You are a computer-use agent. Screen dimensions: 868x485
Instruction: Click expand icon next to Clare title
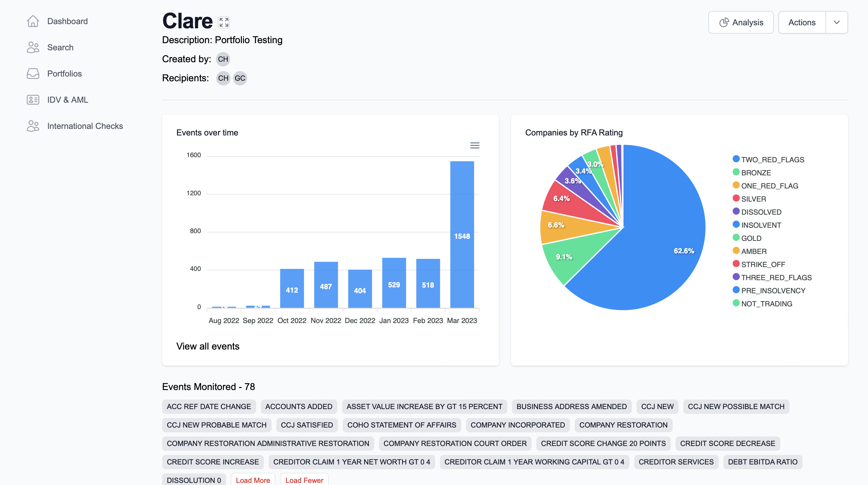(x=224, y=22)
